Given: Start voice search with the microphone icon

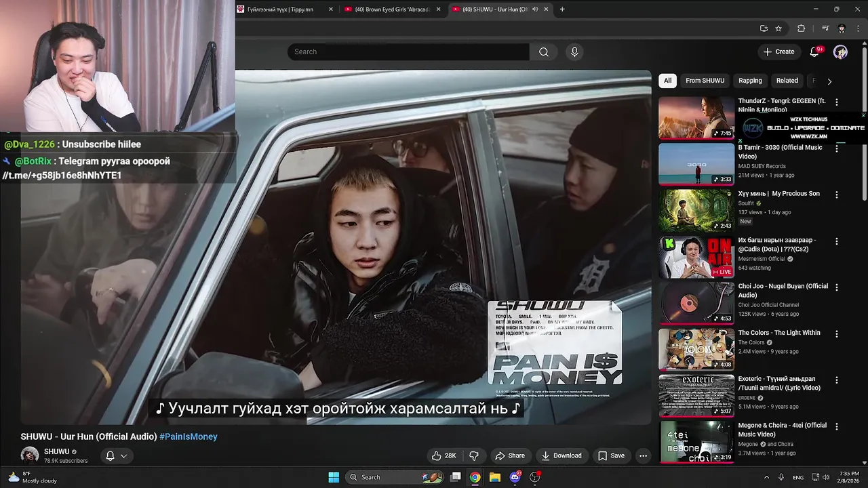Looking at the screenshot, I should click(574, 52).
